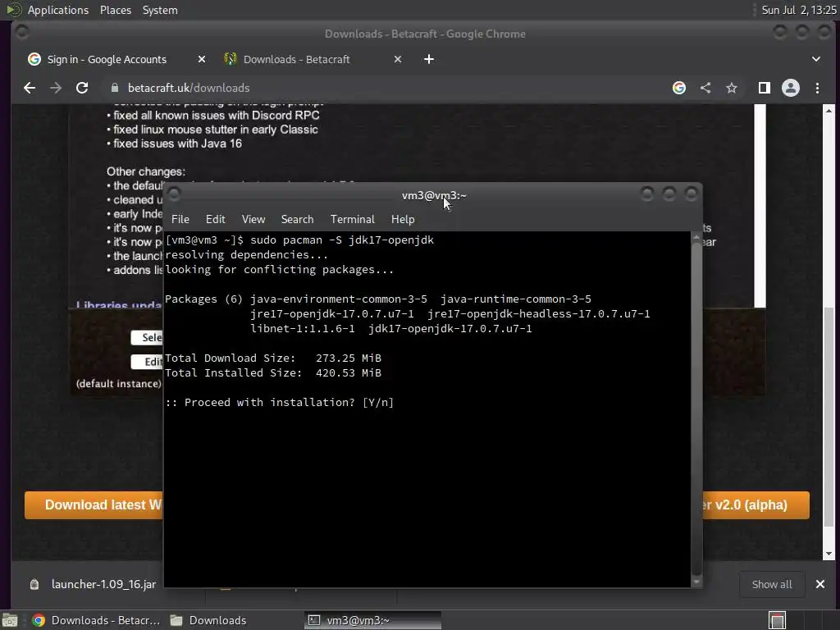The width and height of the screenshot is (840, 630).
Task: Click the Chrome forward arrow
Action: pos(56,88)
